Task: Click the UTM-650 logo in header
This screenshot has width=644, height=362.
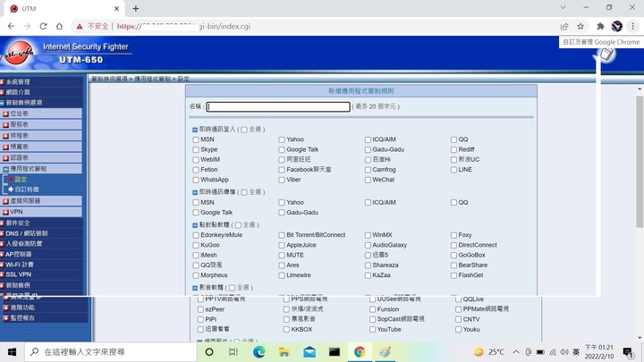Action: click(80, 60)
